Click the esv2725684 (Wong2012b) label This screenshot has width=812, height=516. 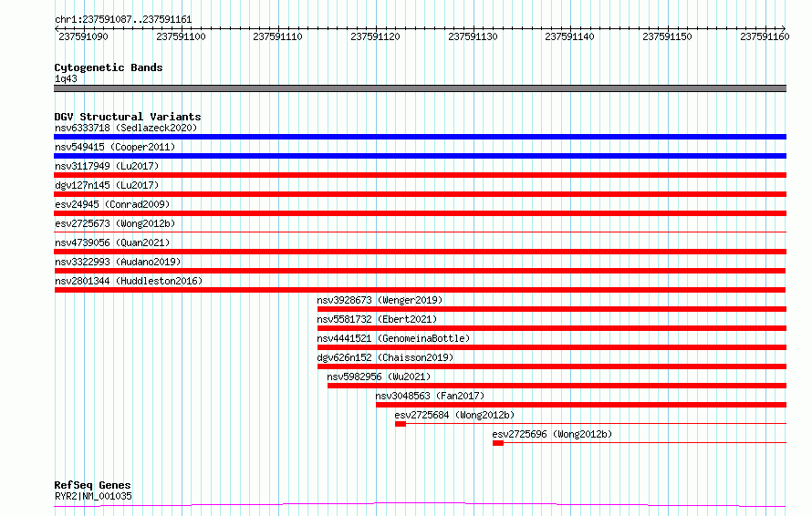[x=454, y=415]
